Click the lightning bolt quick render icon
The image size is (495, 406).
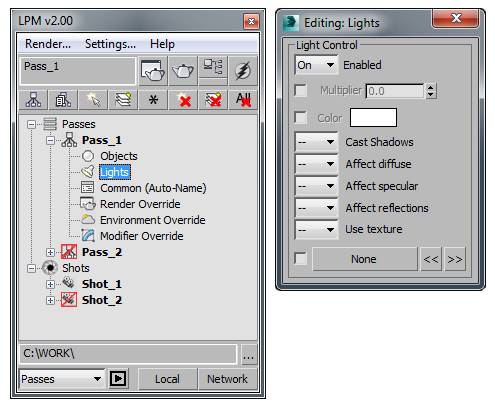(243, 71)
